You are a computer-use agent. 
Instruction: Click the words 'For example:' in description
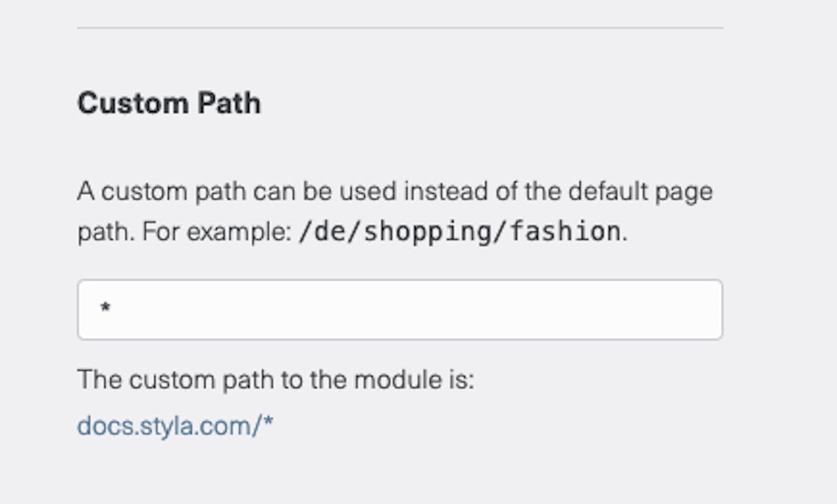click(x=216, y=231)
